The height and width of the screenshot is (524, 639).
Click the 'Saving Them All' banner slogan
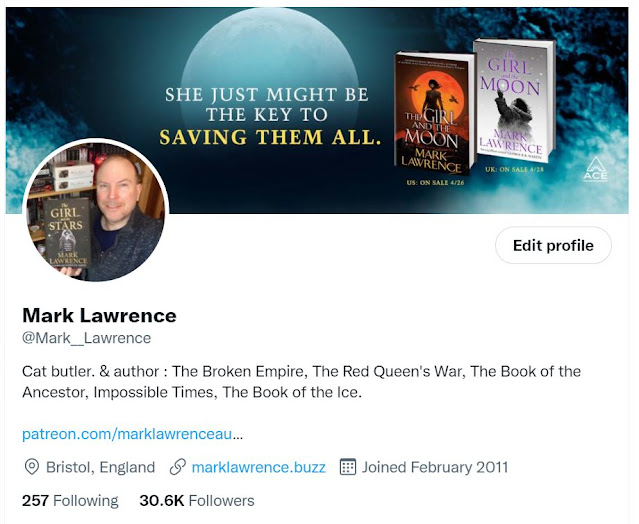point(270,137)
